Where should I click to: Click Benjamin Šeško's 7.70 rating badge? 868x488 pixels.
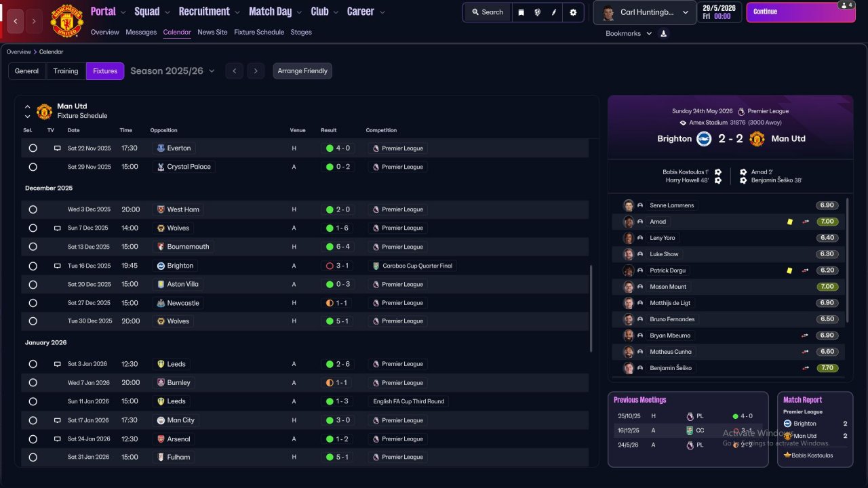tap(827, 368)
